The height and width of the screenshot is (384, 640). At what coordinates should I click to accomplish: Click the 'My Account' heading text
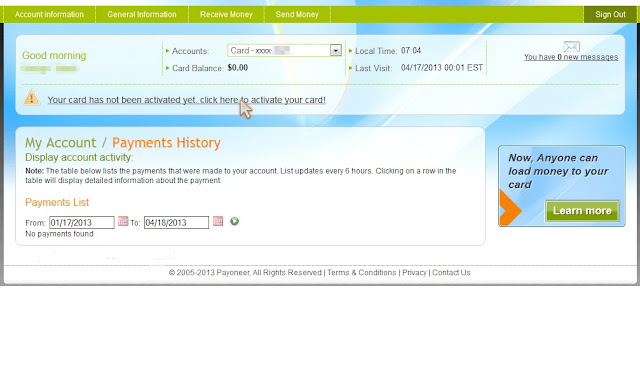tap(60, 143)
